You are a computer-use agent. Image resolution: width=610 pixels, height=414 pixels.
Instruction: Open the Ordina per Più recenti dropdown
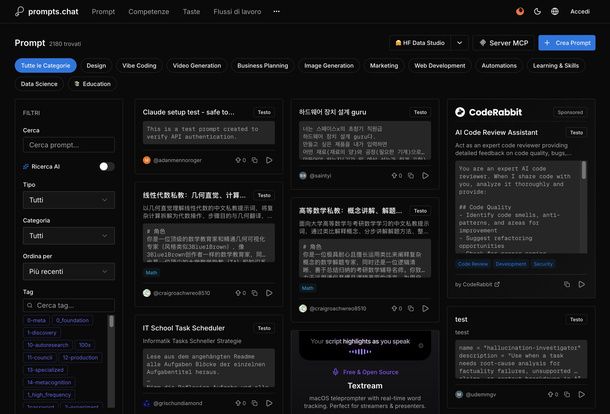coord(69,272)
